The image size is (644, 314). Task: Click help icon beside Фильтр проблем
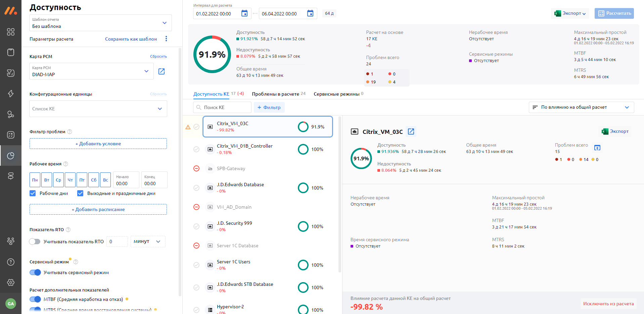[x=70, y=132]
